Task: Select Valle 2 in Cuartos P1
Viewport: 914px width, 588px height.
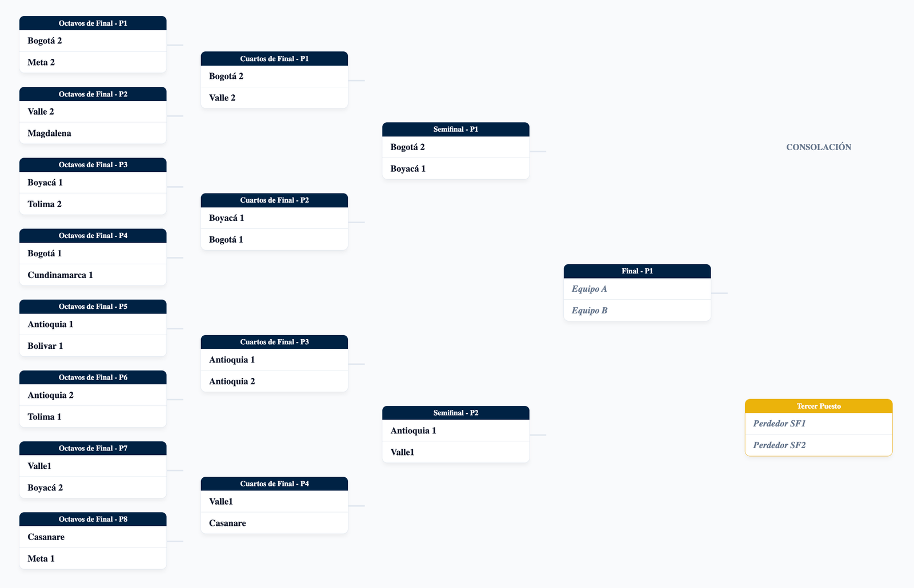Action: pyautogui.click(x=274, y=98)
